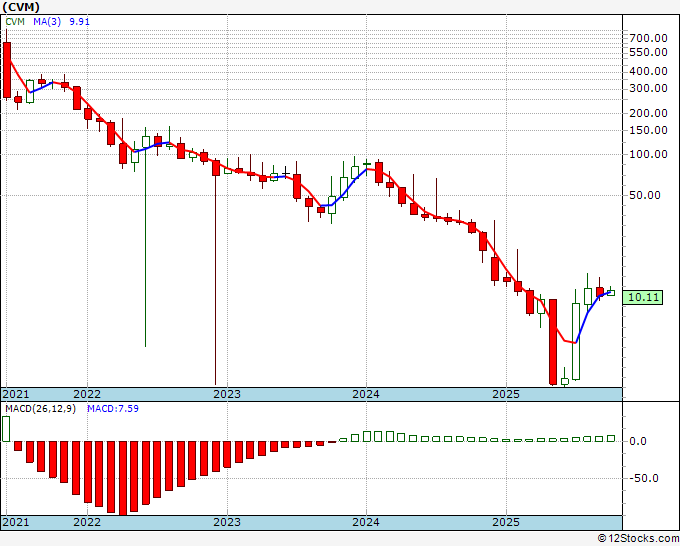
Task: Click the ©12Stocks.com attribution text
Action: [x=638, y=539]
